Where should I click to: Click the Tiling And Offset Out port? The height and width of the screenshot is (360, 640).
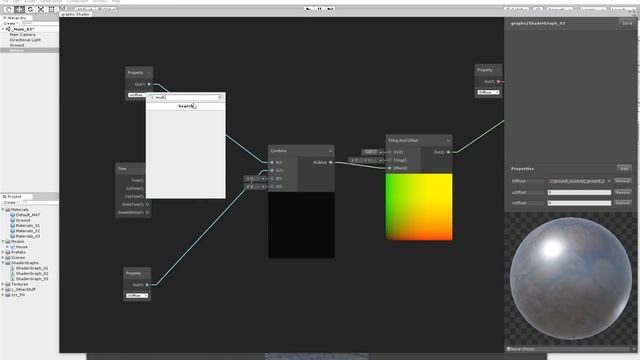[x=448, y=152]
